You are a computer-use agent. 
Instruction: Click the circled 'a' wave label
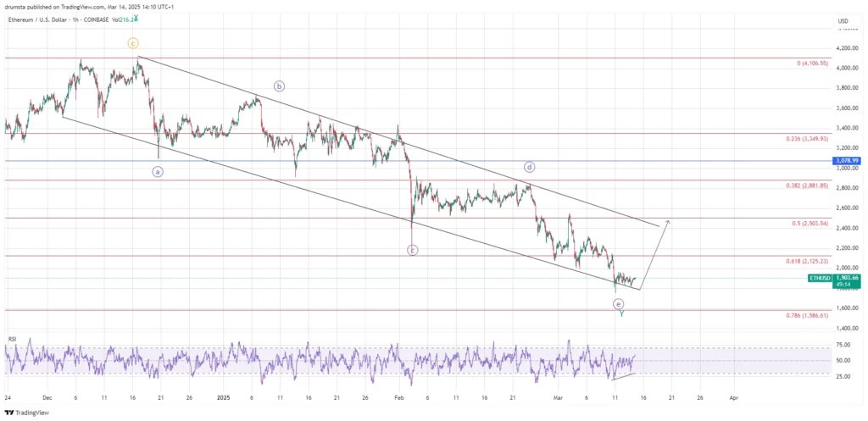coord(158,171)
